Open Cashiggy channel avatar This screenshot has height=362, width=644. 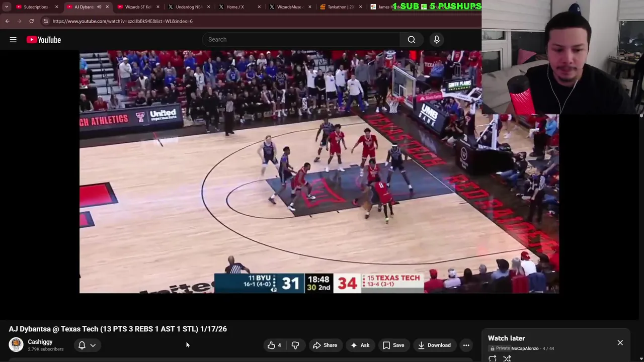click(x=16, y=345)
